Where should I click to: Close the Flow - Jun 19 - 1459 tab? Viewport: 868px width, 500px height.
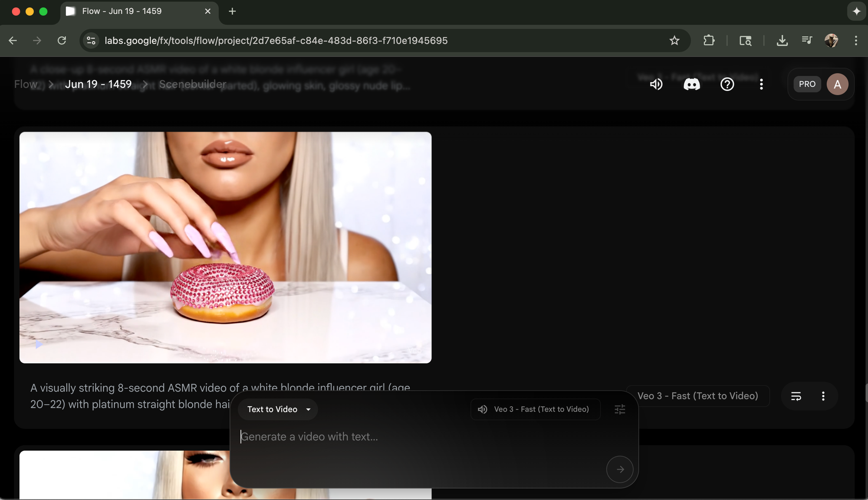208,11
